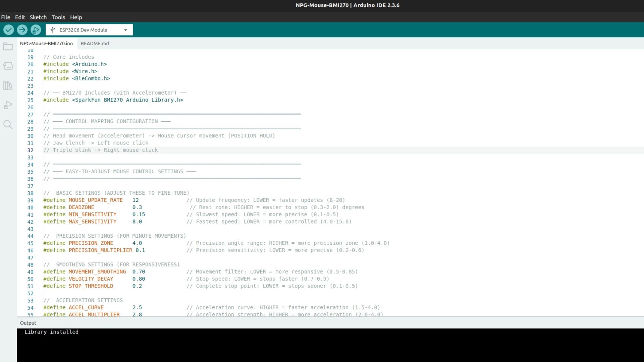Click the Verify sketch checkmark button
This screenshot has width=644, height=362.
click(8, 30)
